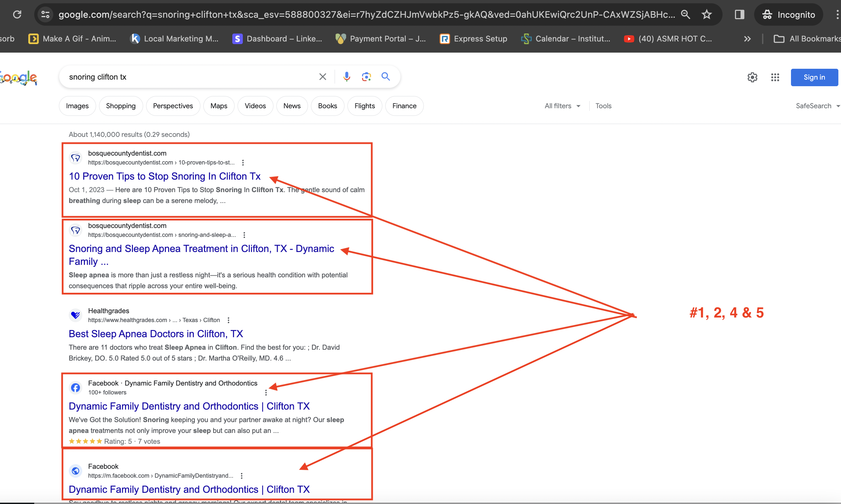Show hidden bookmarks with double chevron
Viewport: 841px width, 504px height.
coord(747,39)
